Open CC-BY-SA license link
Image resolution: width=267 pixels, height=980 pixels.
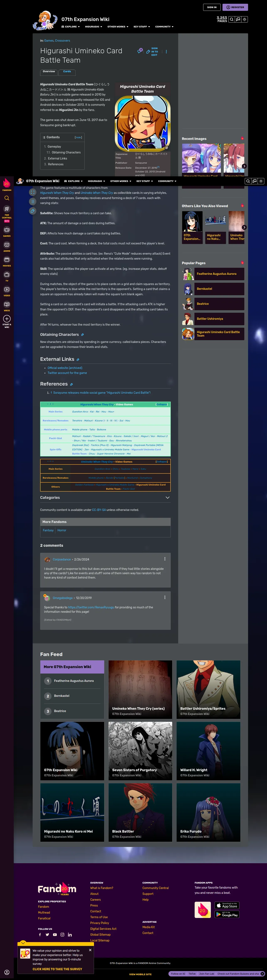point(99,510)
